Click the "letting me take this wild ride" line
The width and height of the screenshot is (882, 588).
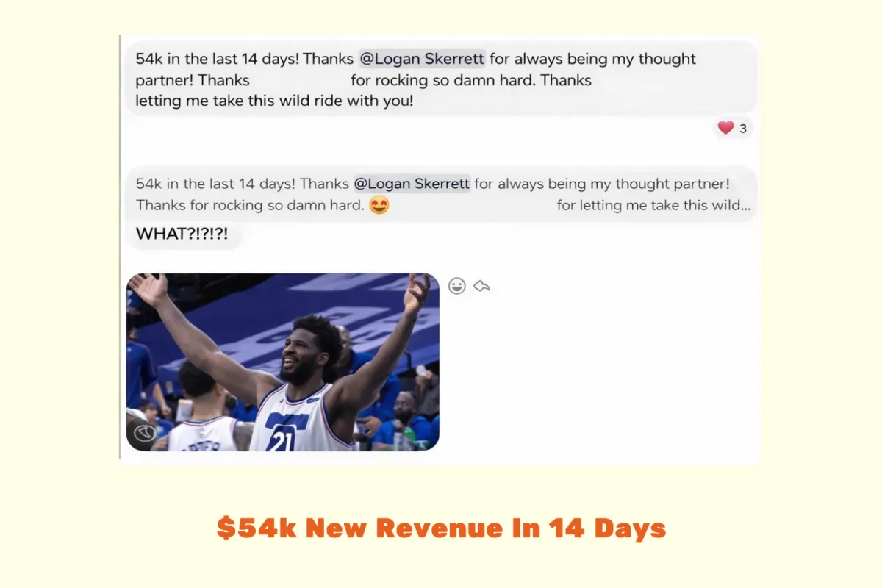coord(274,101)
